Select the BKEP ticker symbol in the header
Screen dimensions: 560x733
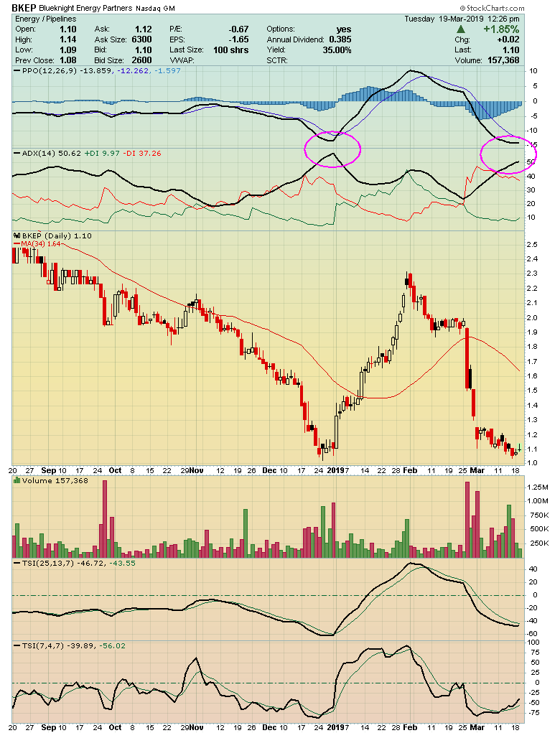pyautogui.click(x=24, y=8)
